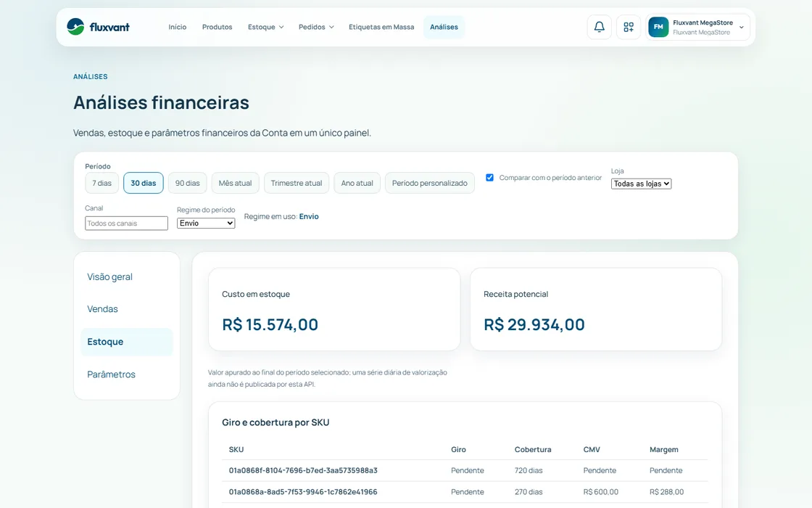The width and height of the screenshot is (812, 508).
Task: Click the R$ 288,00 margin cell
Action: tap(666, 492)
